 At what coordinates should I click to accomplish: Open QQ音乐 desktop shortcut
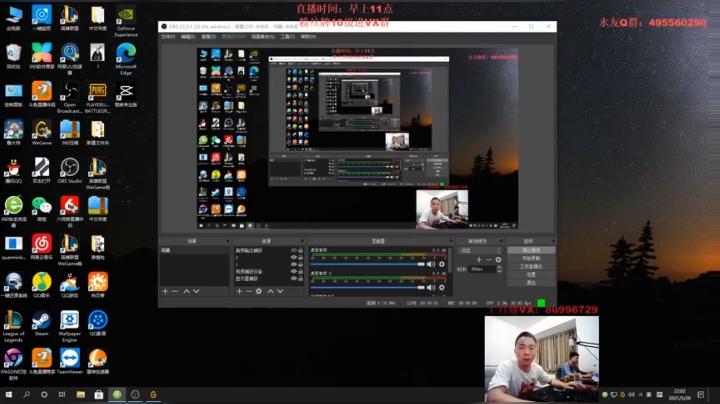41,285
